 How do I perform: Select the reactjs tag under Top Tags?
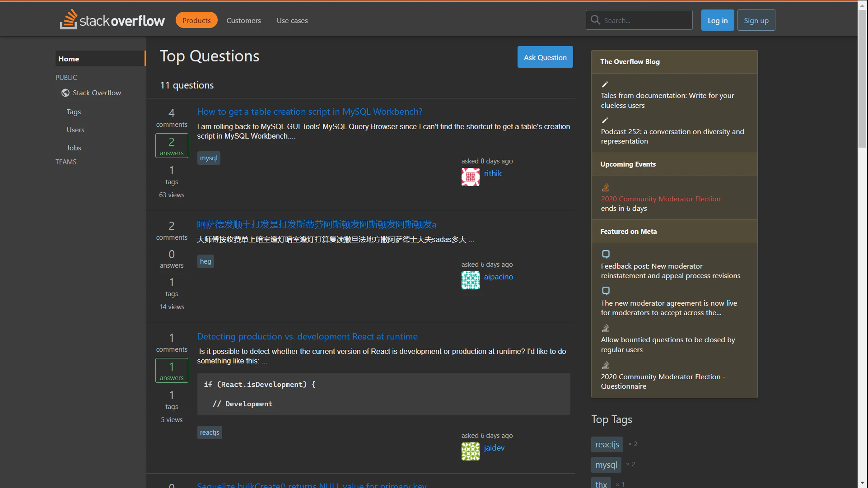point(607,444)
